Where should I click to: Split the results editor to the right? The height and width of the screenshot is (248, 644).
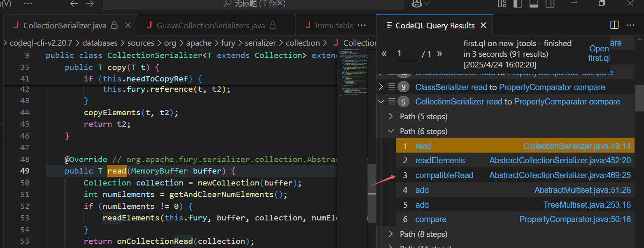point(614,25)
